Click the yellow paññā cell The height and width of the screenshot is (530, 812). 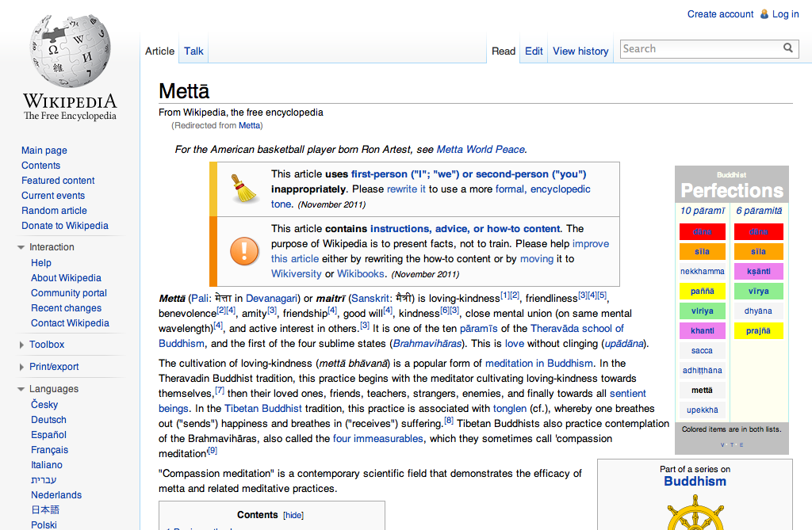(x=703, y=291)
